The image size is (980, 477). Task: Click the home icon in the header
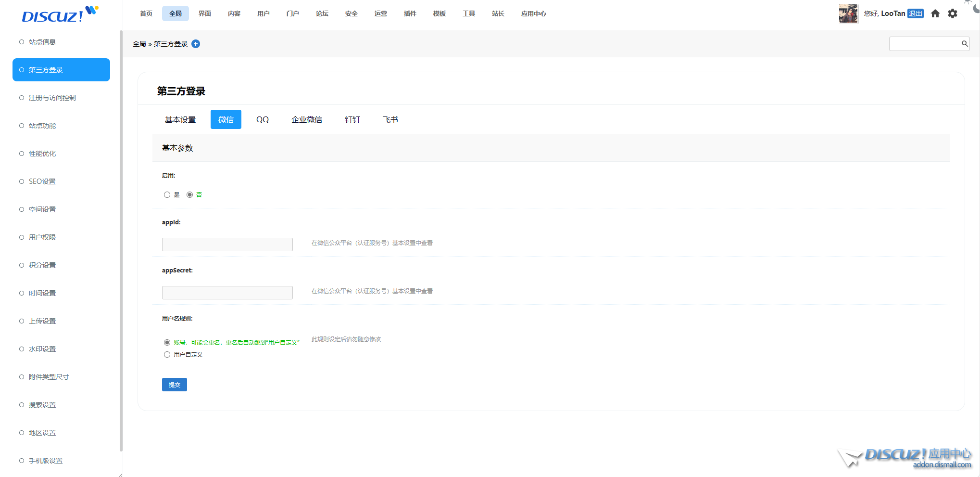[935, 13]
